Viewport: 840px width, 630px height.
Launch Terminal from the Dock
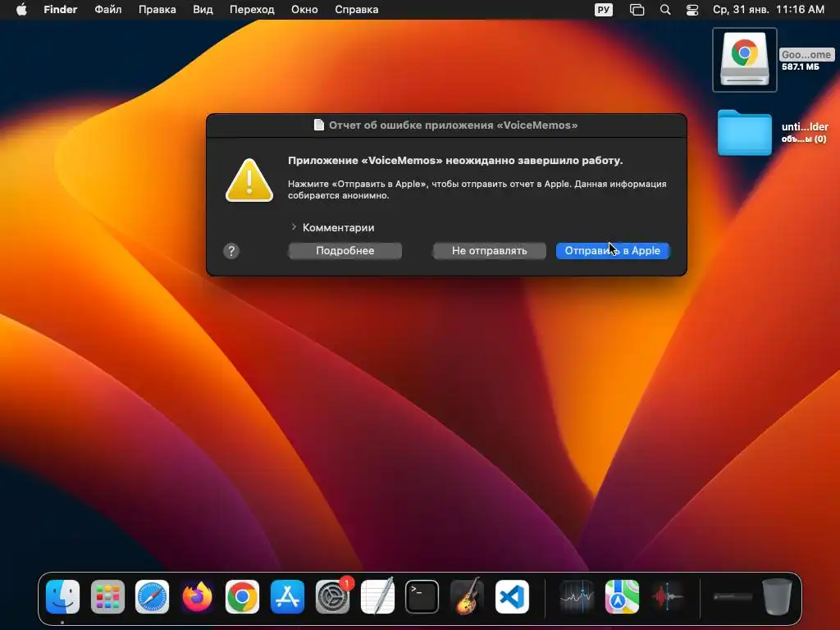pos(422,596)
